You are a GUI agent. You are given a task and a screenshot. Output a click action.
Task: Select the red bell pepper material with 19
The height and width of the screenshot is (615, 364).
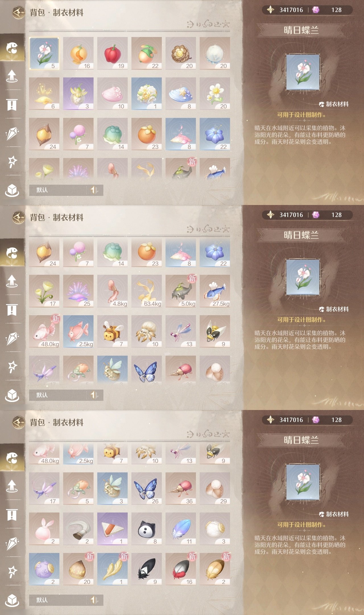coord(112,53)
